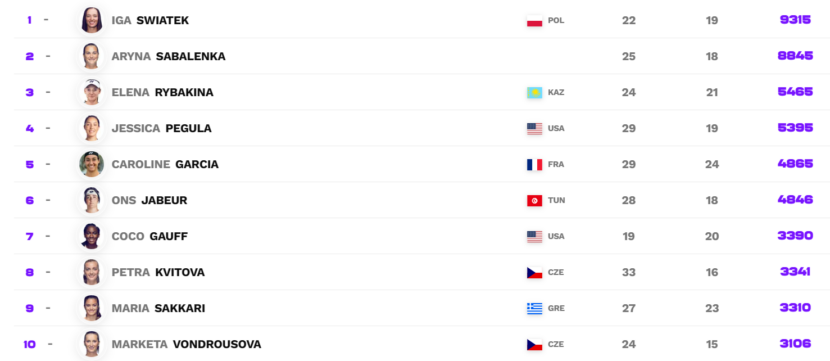830x361 pixels.
Task: Select Jessica Pegula's USA flag icon
Action: (x=534, y=129)
